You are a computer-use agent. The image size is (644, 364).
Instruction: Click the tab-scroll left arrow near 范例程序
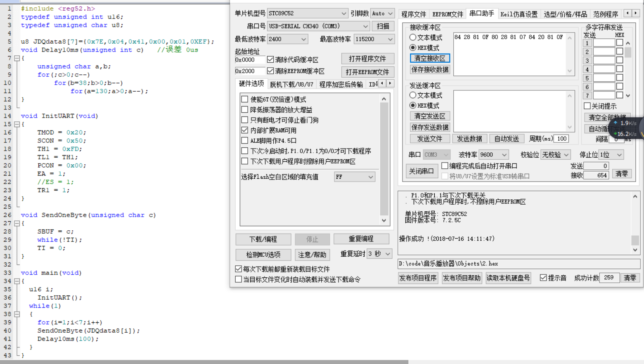click(x=628, y=14)
